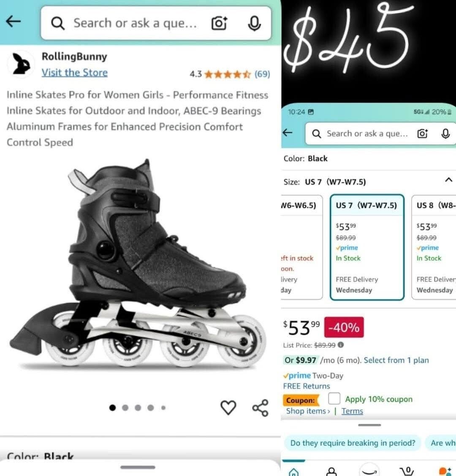456x476 pixels.
Task: Open account profile icon in bottom navigation
Action: (x=332, y=471)
